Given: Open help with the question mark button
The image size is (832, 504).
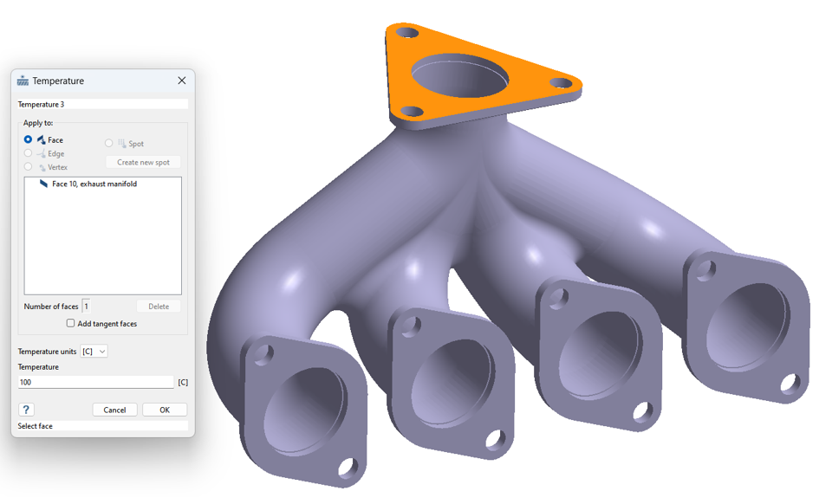Looking at the screenshot, I should coord(26,410).
